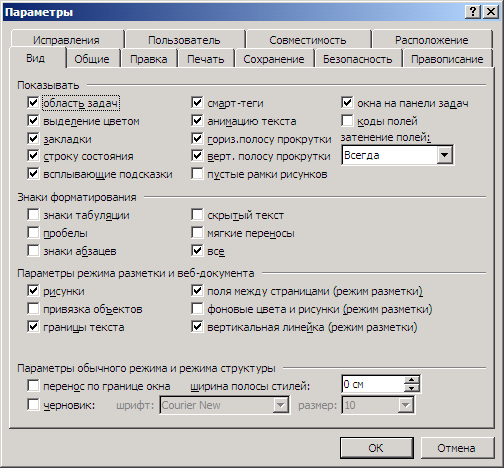Click the help question mark button
Screen dimensions: 504x468
tap(473, 12)
